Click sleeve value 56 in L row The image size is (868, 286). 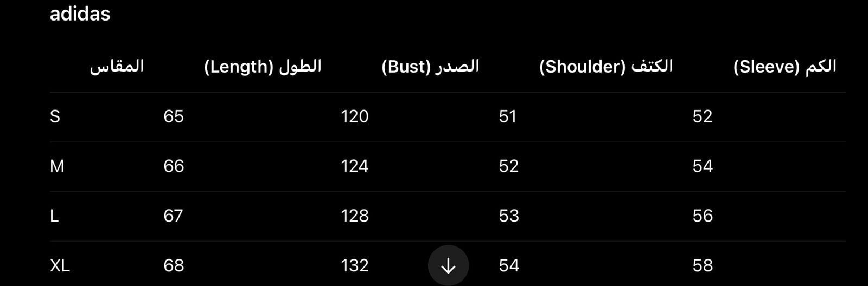click(x=703, y=216)
